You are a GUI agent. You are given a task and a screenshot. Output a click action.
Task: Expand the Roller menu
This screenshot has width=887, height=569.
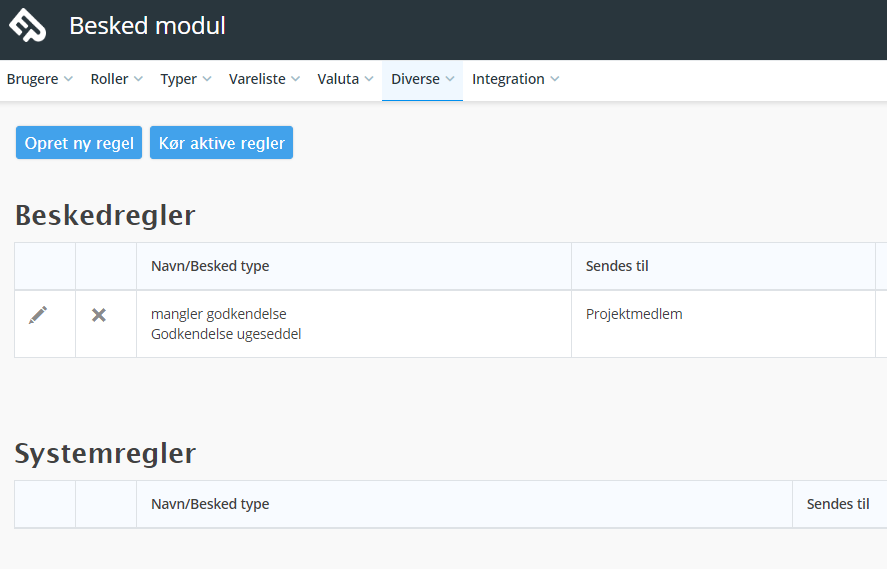pyautogui.click(x=117, y=79)
